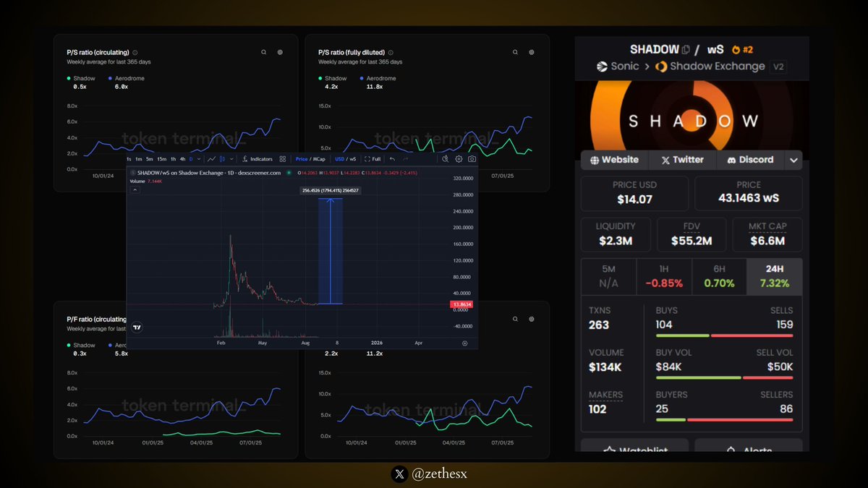This screenshot has height=488, width=868.
Task: Search icon on bottom-right ratio card
Action: click(515, 319)
